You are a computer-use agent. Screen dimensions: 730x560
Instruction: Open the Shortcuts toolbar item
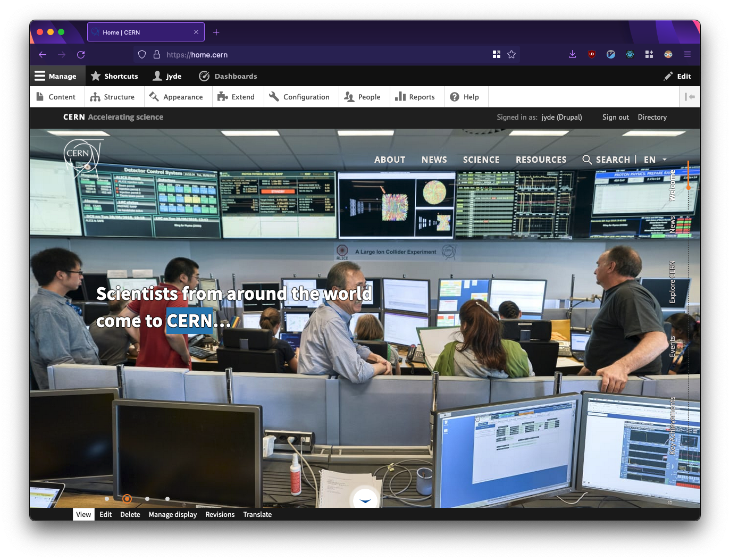coord(114,76)
